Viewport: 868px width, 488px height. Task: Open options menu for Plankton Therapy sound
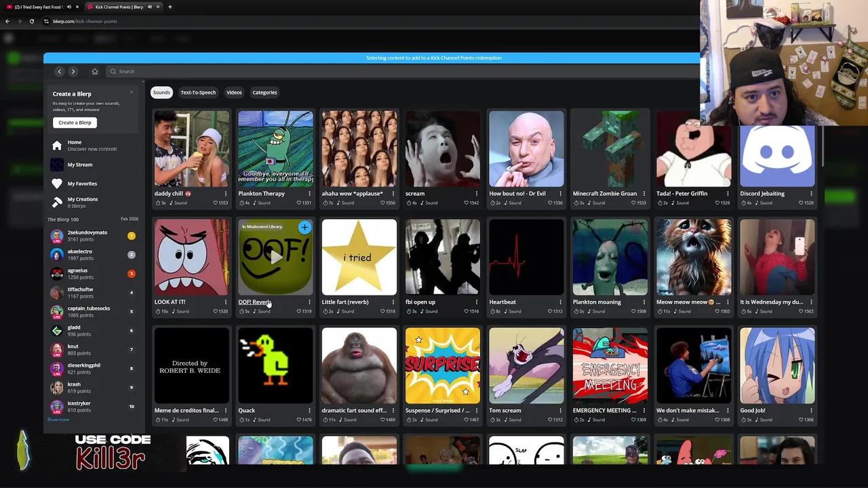[309, 194]
